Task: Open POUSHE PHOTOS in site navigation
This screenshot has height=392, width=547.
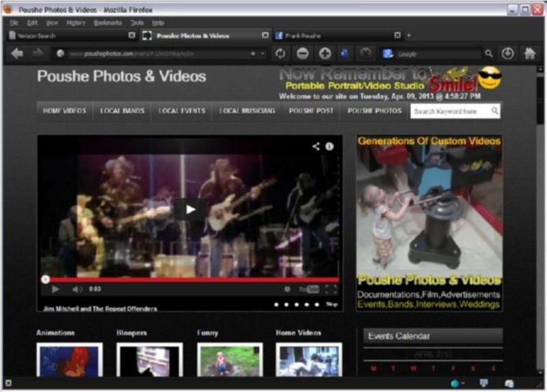Action: pyautogui.click(x=375, y=111)
